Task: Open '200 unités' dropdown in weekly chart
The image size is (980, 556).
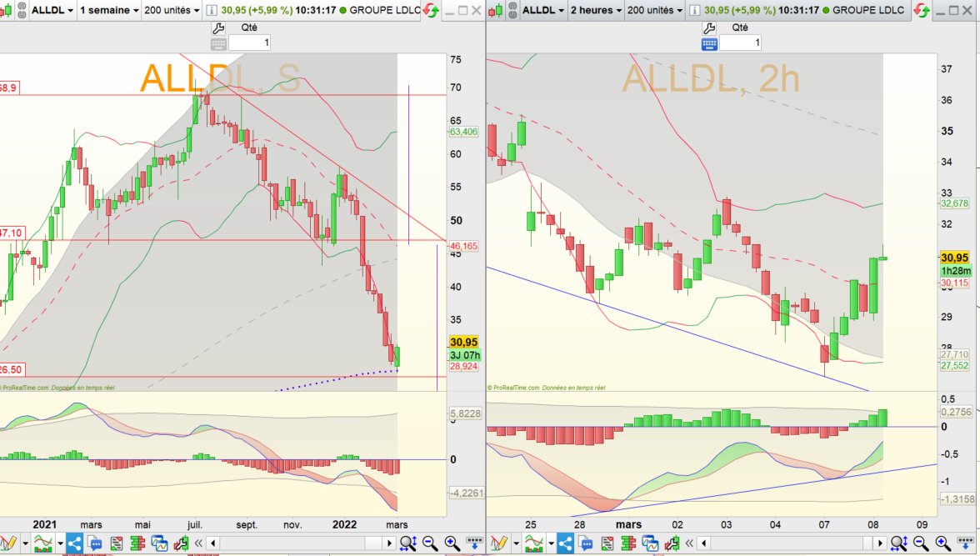Action: pos(172,10)
